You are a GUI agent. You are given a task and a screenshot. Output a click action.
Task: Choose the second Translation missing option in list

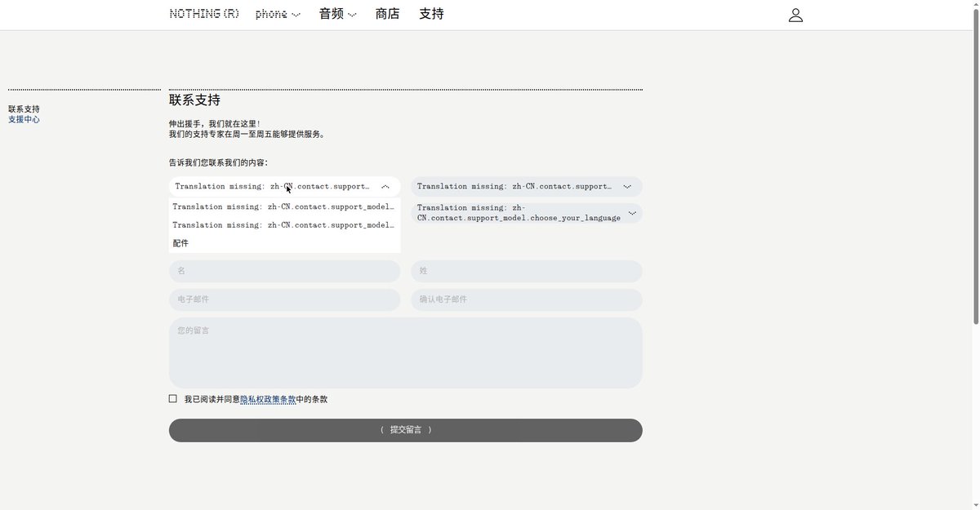click(x=284, y=225)
